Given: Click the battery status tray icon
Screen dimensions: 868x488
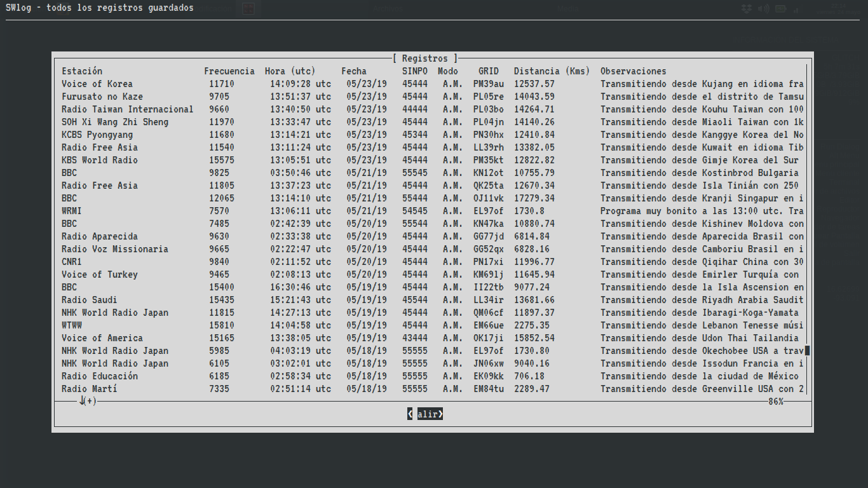Looking at the screenshot, I should point(780,9).
